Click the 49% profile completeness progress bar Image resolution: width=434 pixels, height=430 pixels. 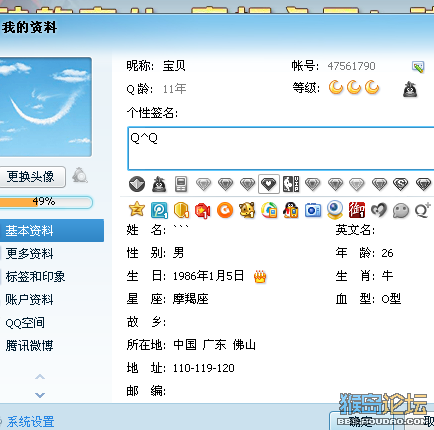tap(46, 202)
